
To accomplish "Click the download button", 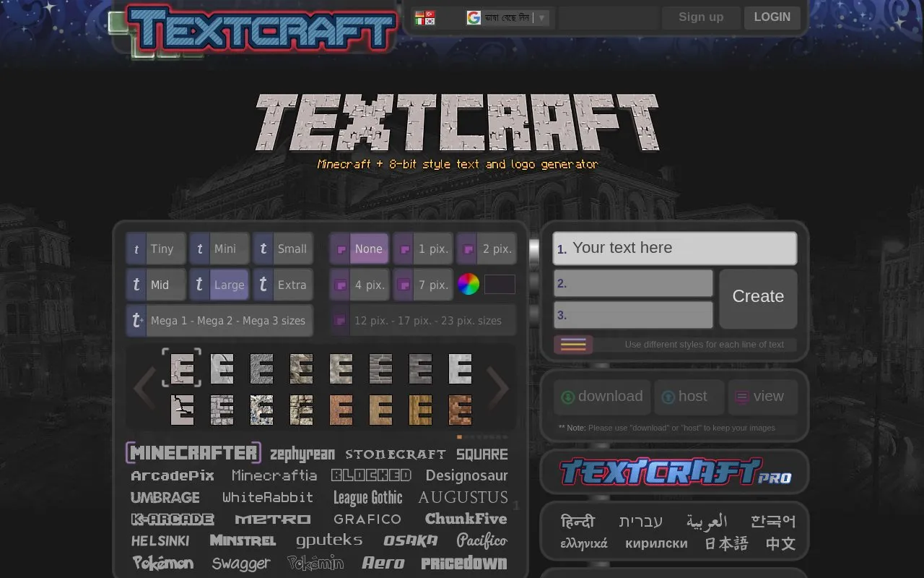I will pos(602,397).
